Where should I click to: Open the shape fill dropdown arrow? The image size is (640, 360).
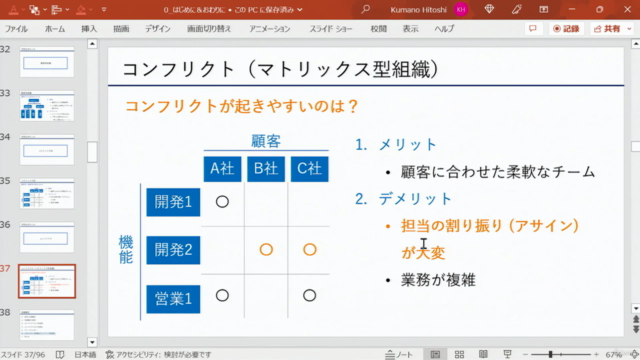[91, 9]
